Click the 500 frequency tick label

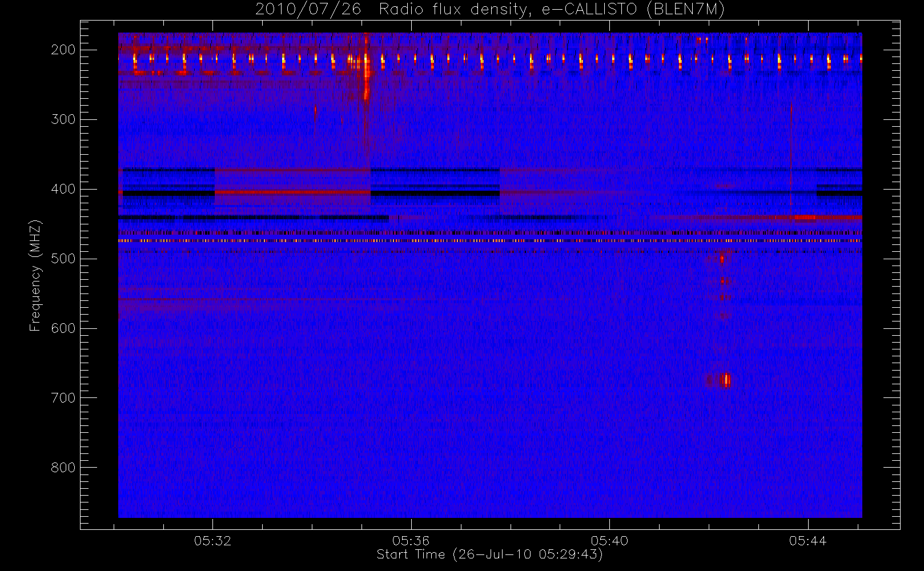point(63,259)
